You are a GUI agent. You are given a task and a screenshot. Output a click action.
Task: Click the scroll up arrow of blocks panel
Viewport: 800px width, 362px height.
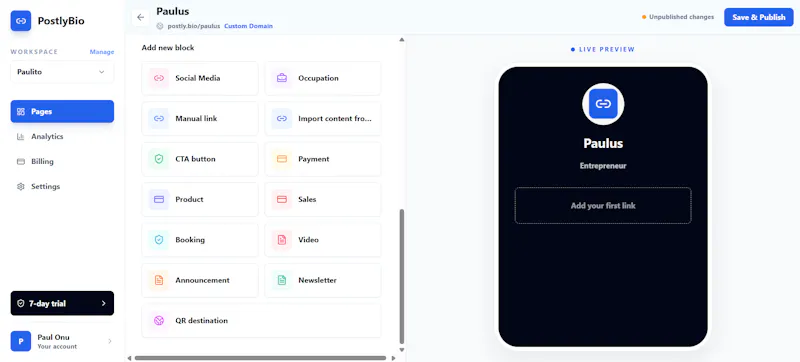click(x=402, y=40)
